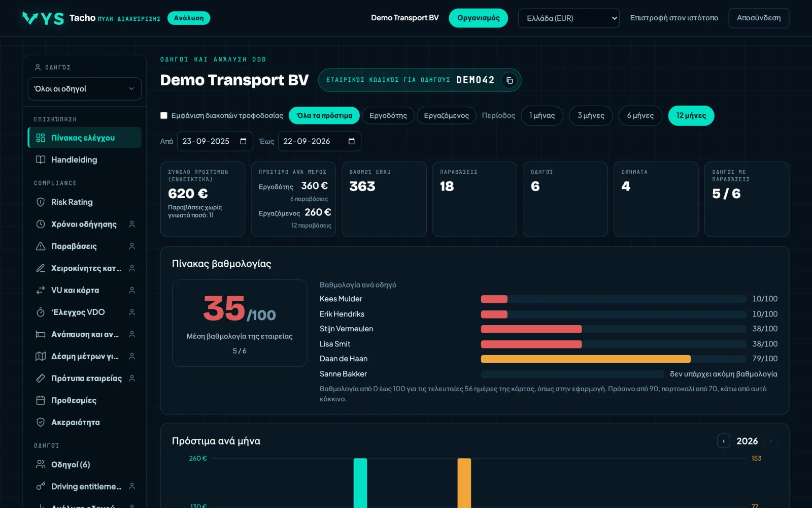Click the Οδηγοί (6) people icon
The height and width of the screenshot is (508, 812).
pyautogui.click(x=41, y=464)
